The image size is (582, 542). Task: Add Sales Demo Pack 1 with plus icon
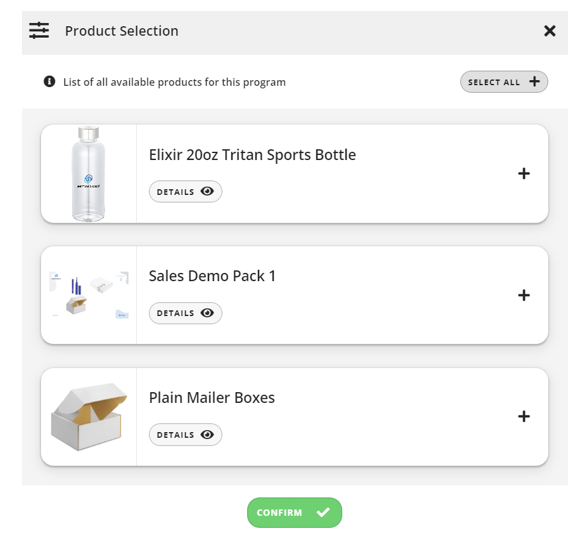524,295
